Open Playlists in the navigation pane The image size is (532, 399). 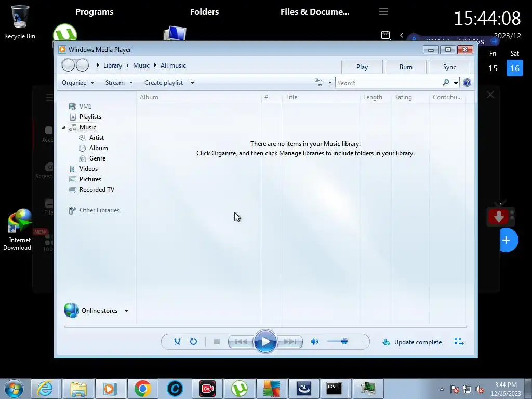pos(90,117)
